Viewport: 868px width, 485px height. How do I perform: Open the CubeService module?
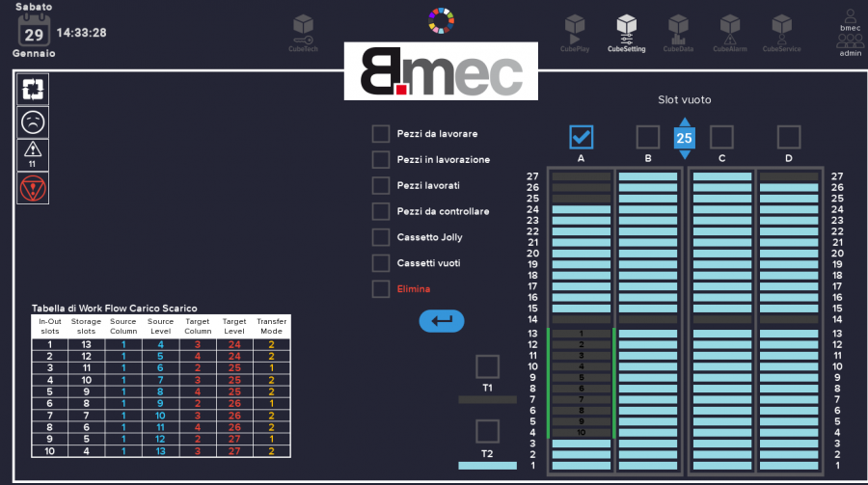click(x=781, y=33)
